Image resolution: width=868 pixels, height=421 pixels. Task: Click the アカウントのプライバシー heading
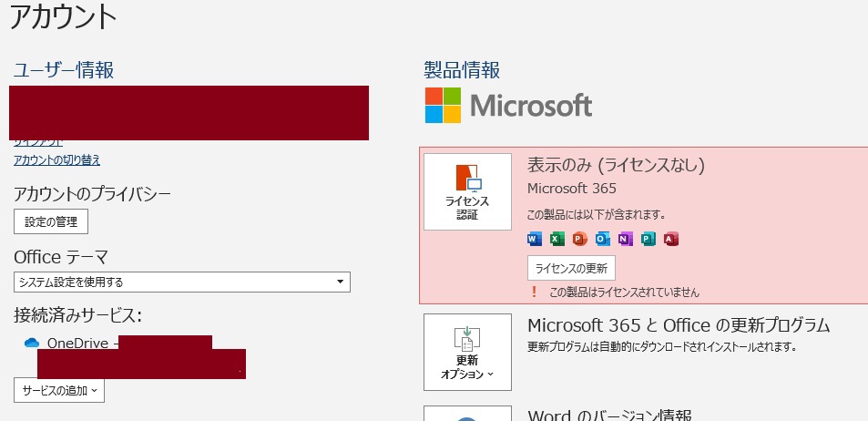(x=92, y=194)
